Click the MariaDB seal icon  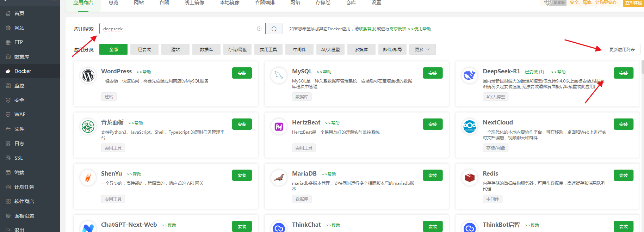pyautogui.click(x=279, y=177)
